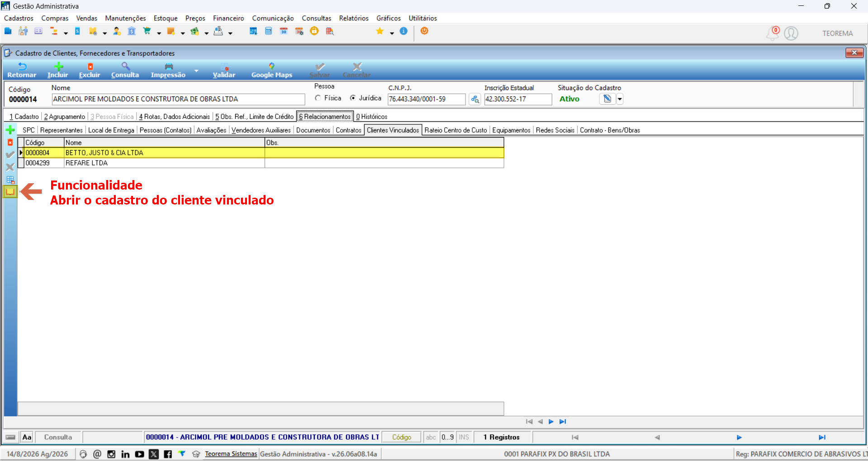The width and height of the screenshot is (868, 461).
Task: Toggle the INS insert mode indicator
Action: (464, 437)
